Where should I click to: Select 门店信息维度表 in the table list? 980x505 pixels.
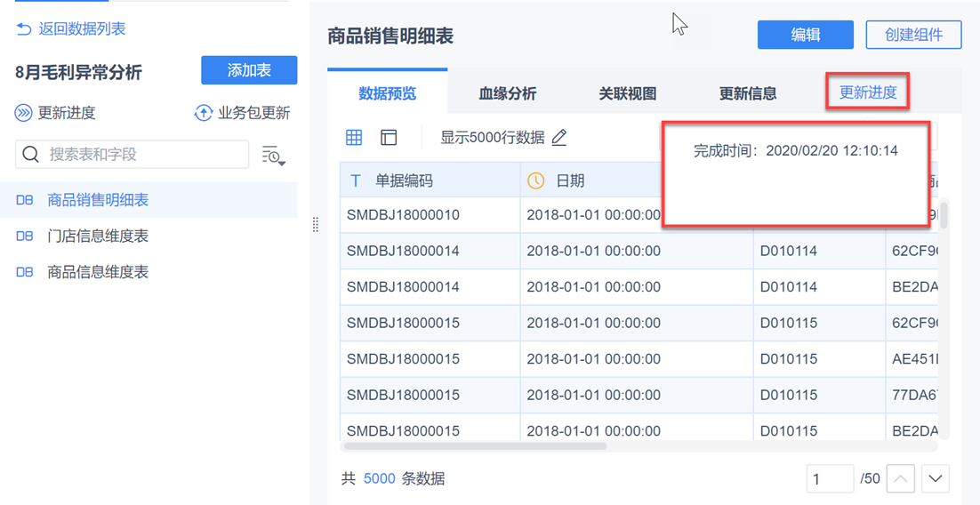tap(98, 236)
